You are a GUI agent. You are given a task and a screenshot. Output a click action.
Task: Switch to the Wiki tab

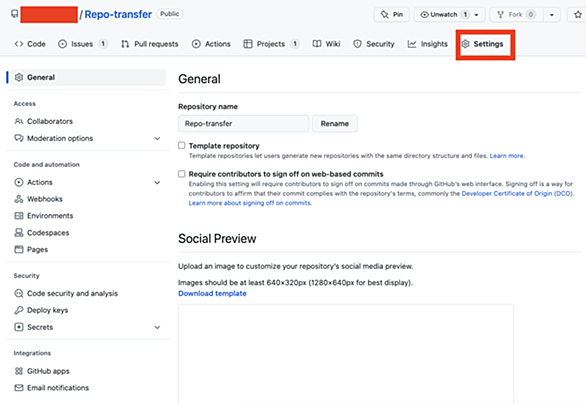coord(327,44)
